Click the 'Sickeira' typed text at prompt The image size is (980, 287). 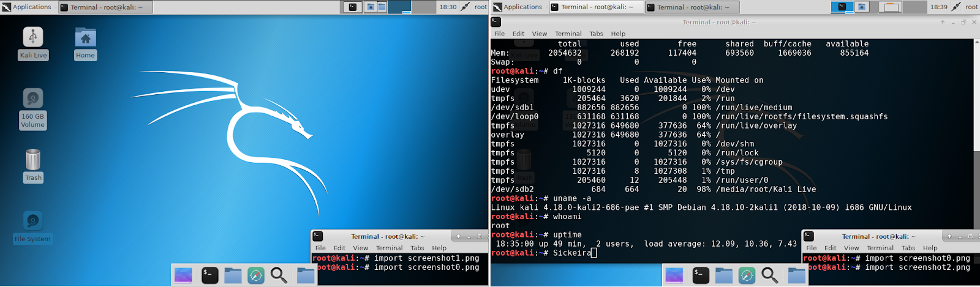(x=572, y=253)
